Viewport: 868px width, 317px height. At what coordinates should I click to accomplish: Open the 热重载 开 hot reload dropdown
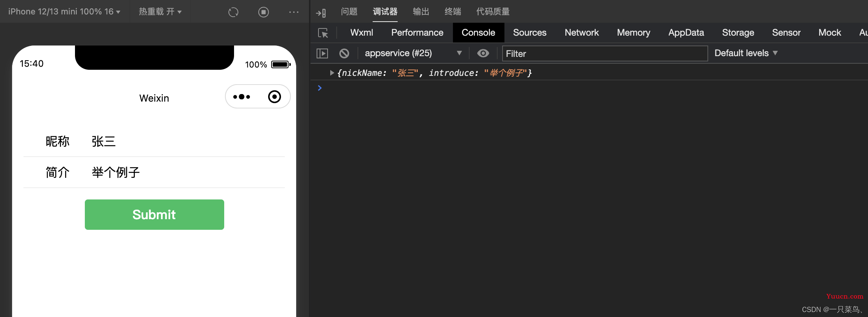(x=160, y=12)
